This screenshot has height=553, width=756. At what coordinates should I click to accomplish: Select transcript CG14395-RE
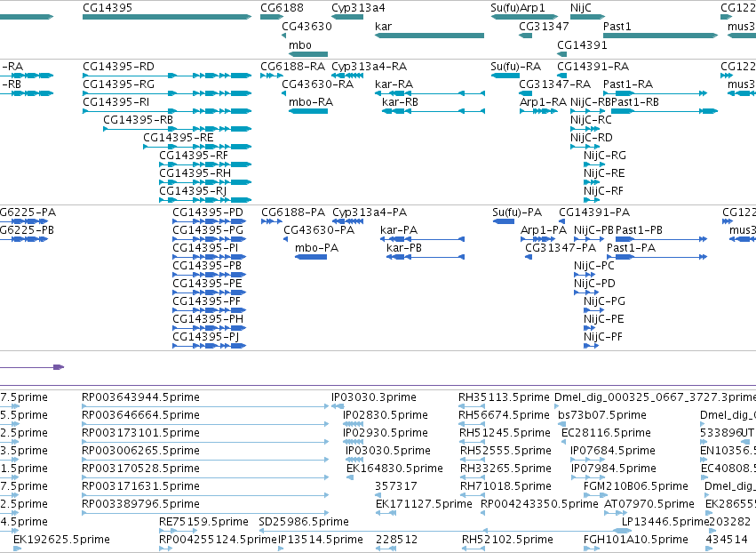pos(178,138)
